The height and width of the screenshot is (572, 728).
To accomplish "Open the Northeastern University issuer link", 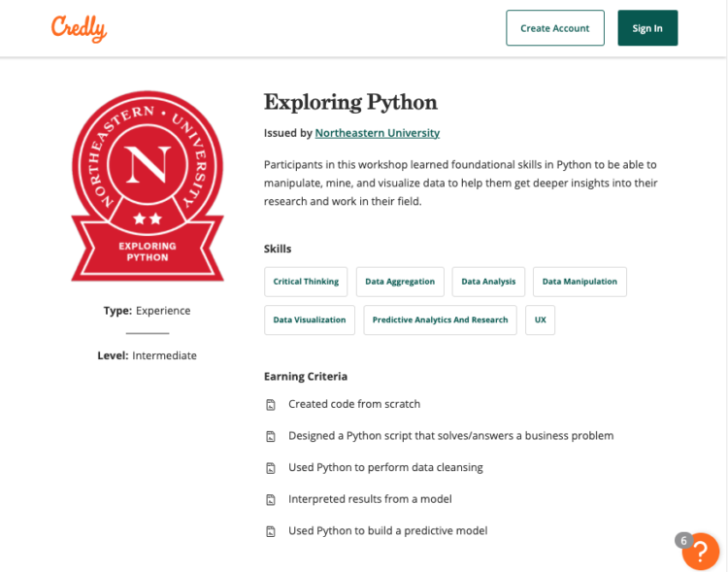I will coord(377,133).
